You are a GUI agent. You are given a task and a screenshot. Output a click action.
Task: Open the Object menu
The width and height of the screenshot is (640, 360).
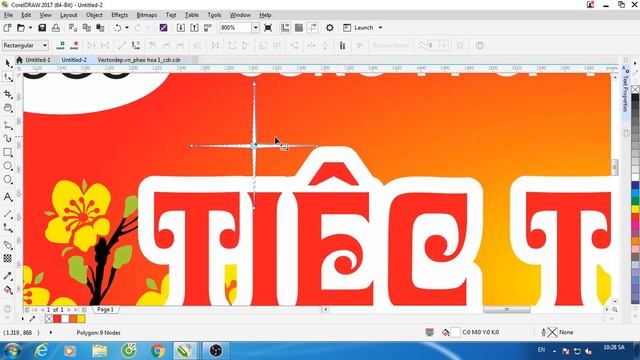(94, 15)
